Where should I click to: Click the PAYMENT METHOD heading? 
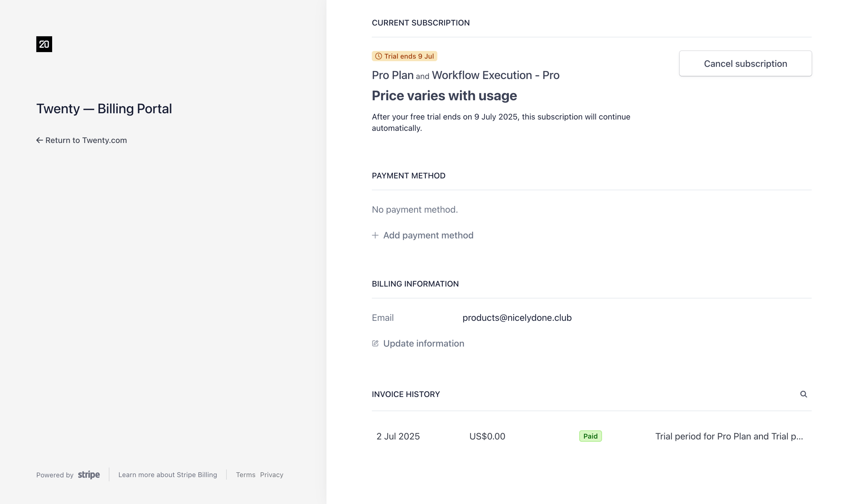coord(409,176)
